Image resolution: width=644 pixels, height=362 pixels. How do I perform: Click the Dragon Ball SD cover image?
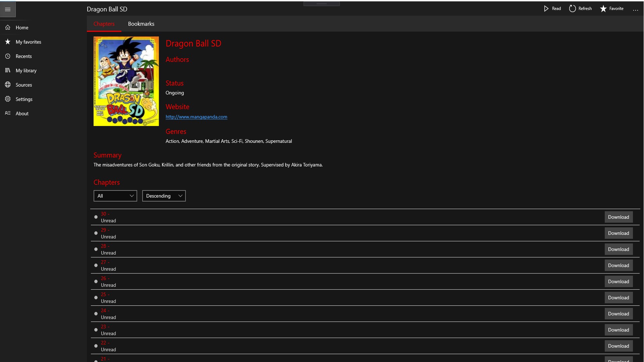coord(126,81)
